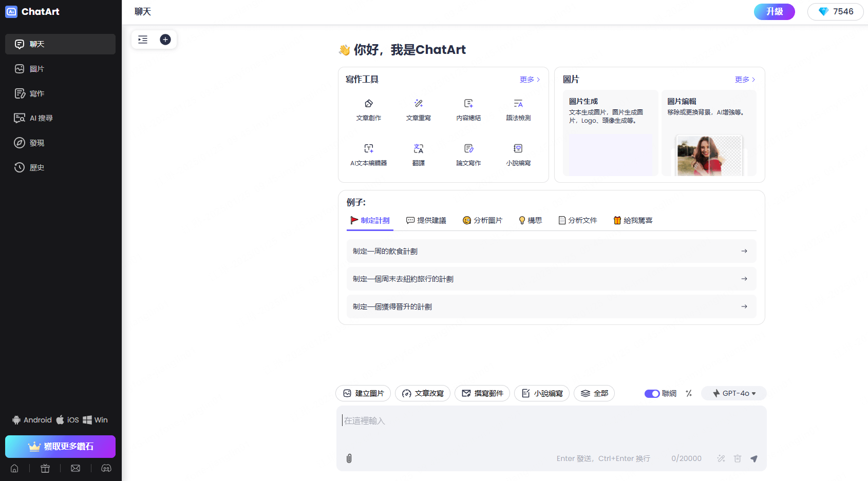Viewport: 868px width, 481px height.
Task: Open the 圖片編輯 card
Action: click(x=709, y=133)
